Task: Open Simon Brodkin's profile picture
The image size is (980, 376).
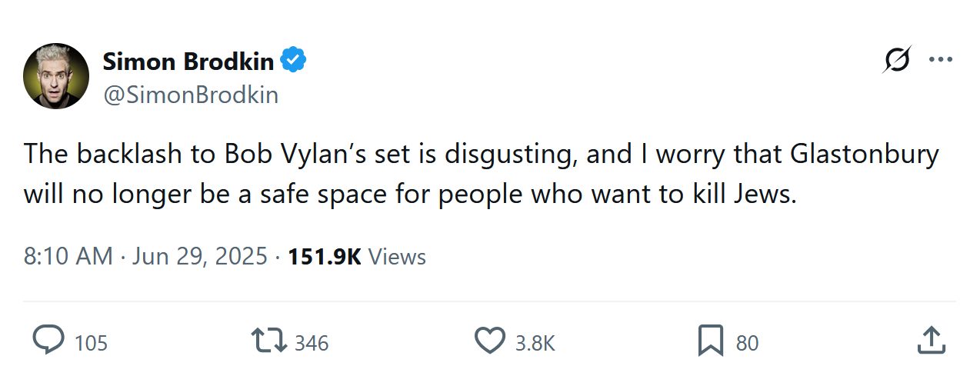Action: [56, 76]
